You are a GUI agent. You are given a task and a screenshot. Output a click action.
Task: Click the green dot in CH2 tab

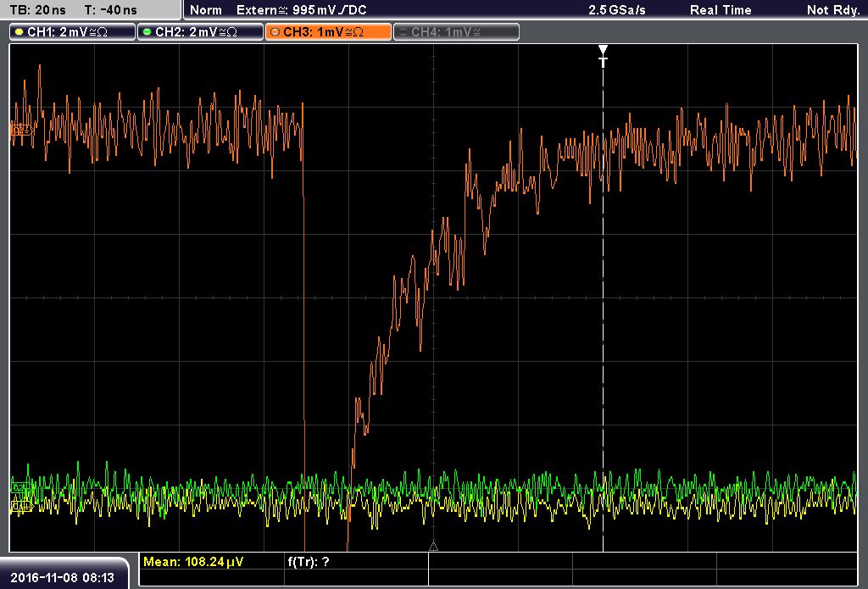(147, 32)
